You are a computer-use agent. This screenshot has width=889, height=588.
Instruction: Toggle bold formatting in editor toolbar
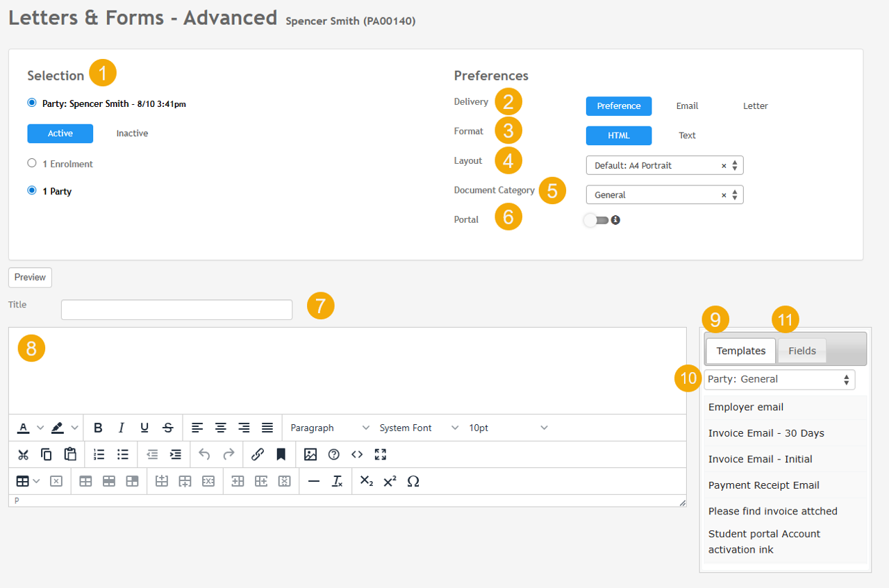98,428
